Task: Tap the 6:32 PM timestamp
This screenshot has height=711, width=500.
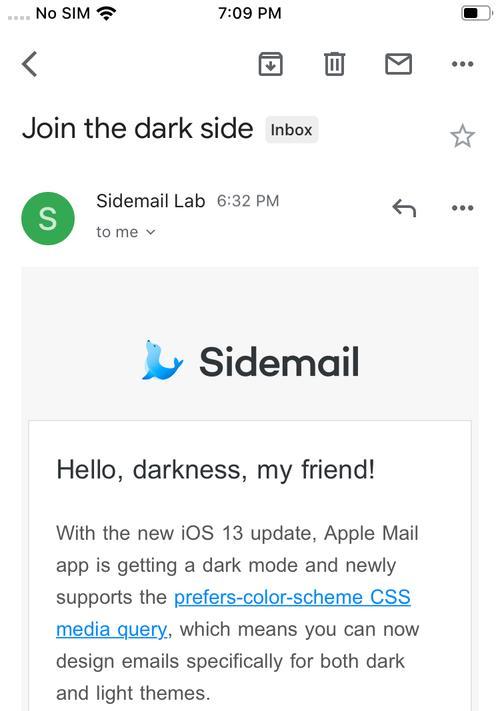Action: click(x=248, y=201)
